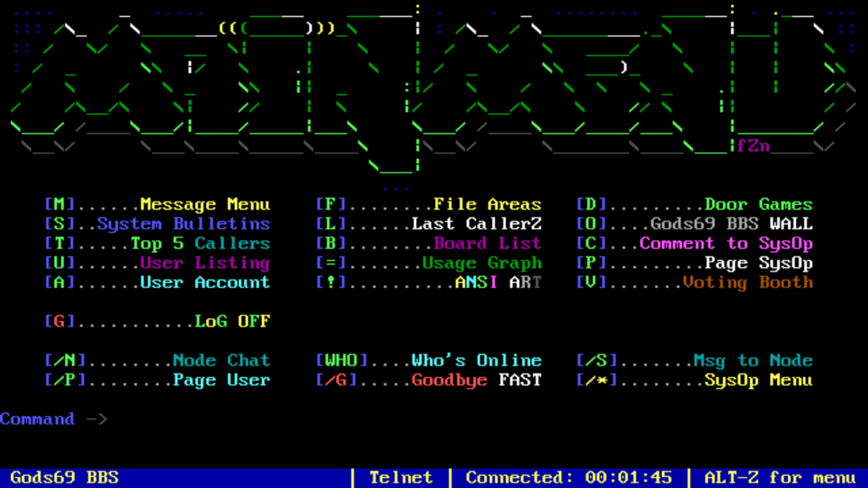The width and height of the screenshot is (868, 488).
Task: Select System Bulletins entry
Action: 183,224
